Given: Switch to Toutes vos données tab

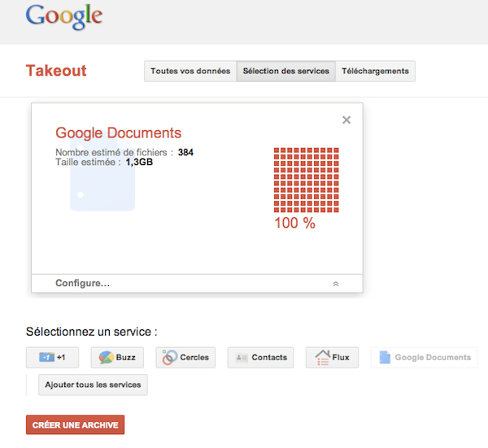Looking at the screenshot, I should 190,72.
